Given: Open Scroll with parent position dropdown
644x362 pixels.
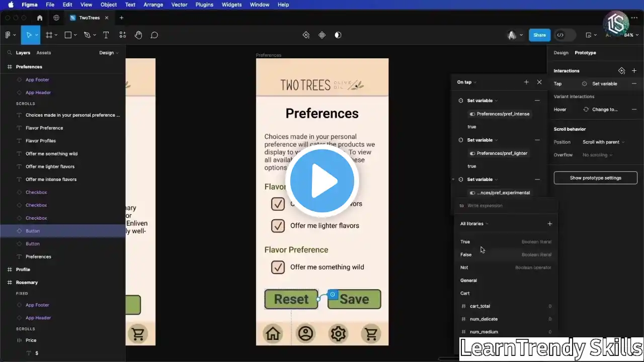Looking at the screenshot, I should [603, 142].
